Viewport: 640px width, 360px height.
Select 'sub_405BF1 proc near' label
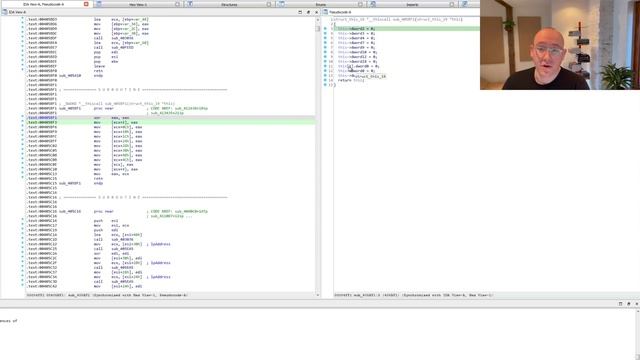(x=87, y=109)
